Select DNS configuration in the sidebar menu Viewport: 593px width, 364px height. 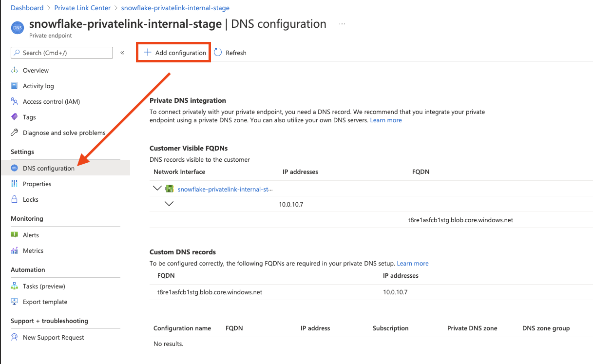[49, 168]
